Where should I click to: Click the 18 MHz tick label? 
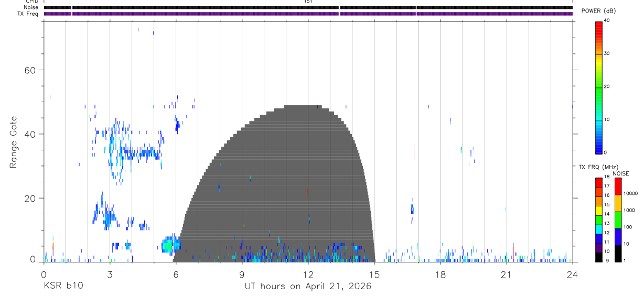607,177
